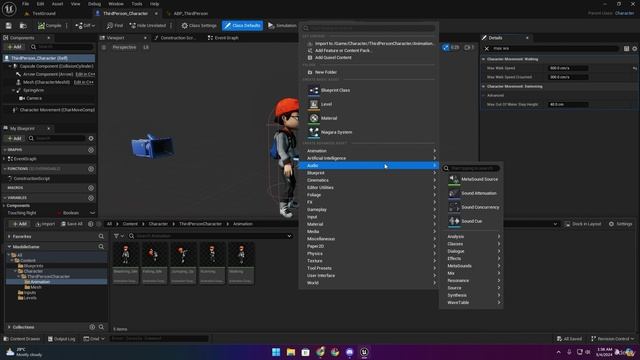
Task: Click the add Macros plus icon
Action: coord(91,188)
